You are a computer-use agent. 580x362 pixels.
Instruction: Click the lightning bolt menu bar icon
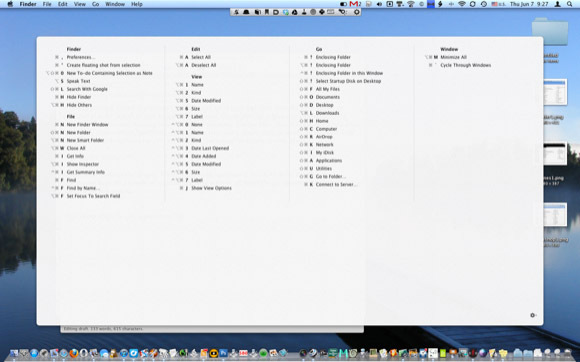click(x=440, y=4)
